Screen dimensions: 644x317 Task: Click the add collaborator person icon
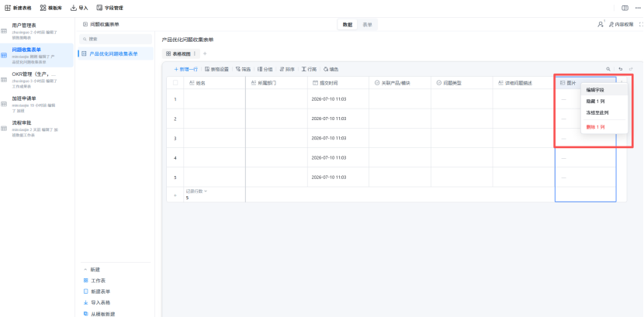601,25
